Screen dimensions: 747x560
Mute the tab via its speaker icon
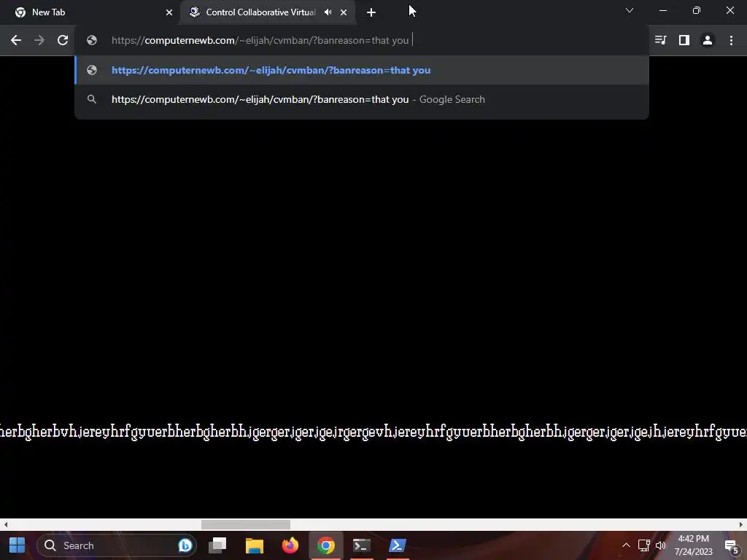coord(328,12)
